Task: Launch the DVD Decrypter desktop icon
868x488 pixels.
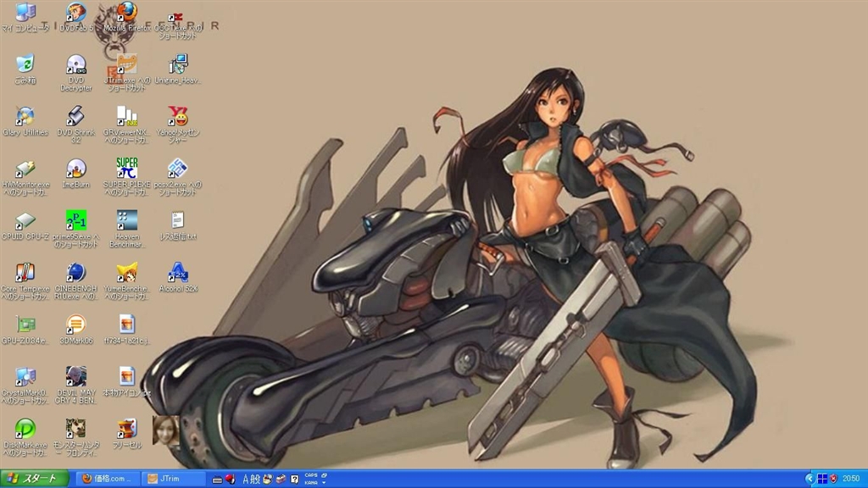Action: [x=75, y=73]
